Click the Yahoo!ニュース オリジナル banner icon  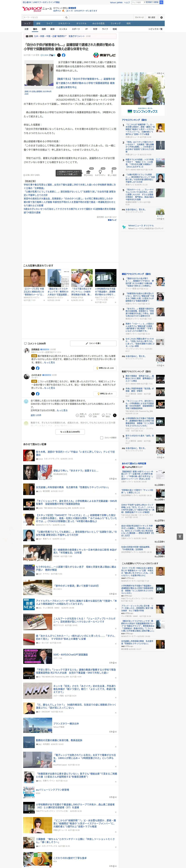point(124,227)
